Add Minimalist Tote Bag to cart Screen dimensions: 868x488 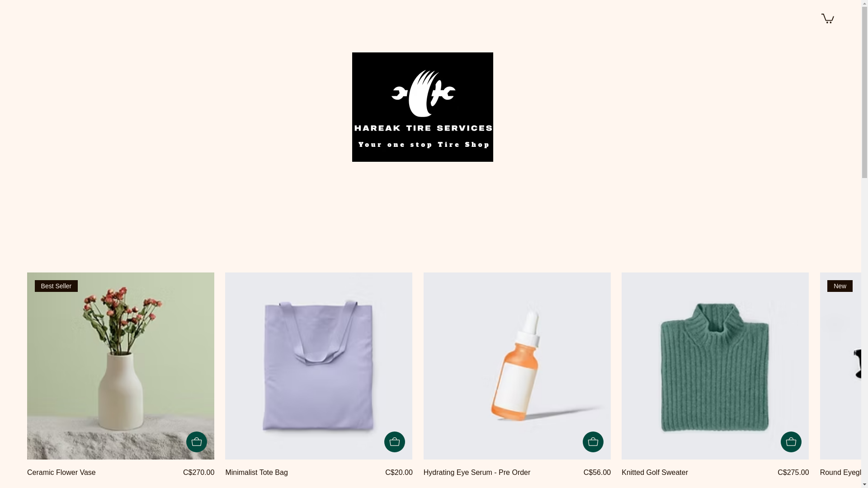395,442
